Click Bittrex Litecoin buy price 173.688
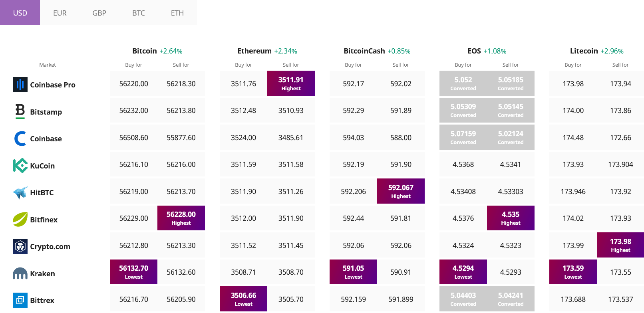The image size is (644, 313). pos(573,299)
